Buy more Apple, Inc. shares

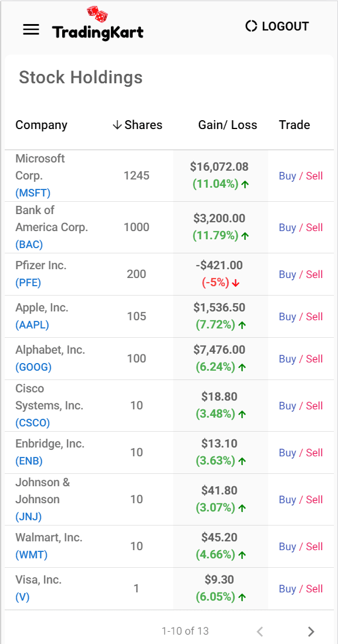point(288,317)
